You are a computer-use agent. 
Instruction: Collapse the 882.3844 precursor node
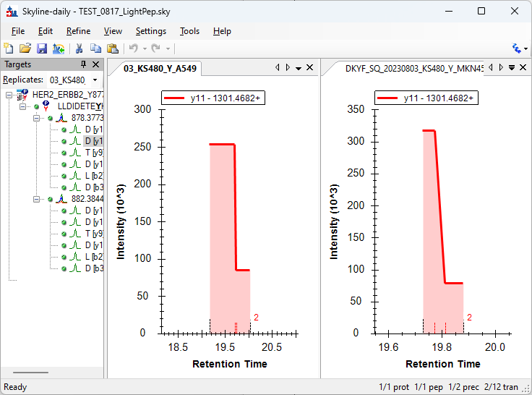point(37,199)
